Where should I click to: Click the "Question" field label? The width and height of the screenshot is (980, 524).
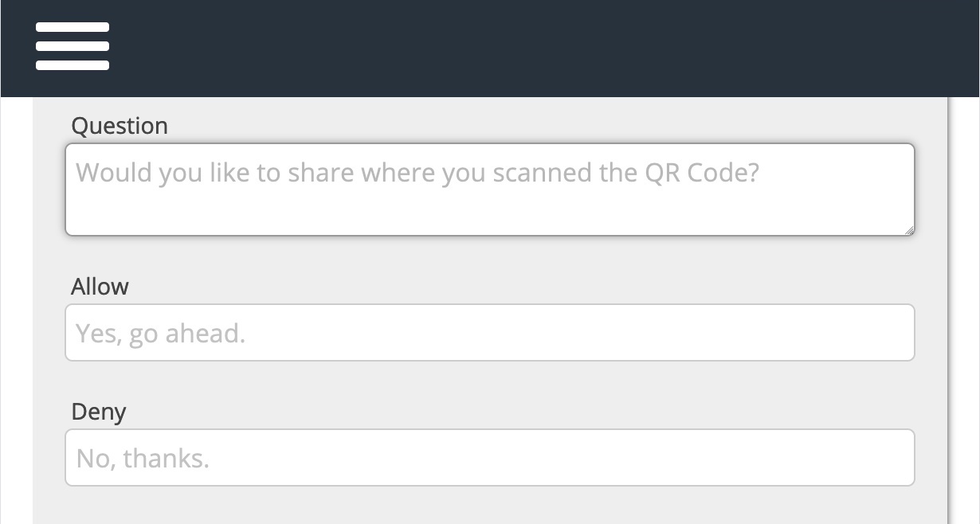click(x=120, y=126)
